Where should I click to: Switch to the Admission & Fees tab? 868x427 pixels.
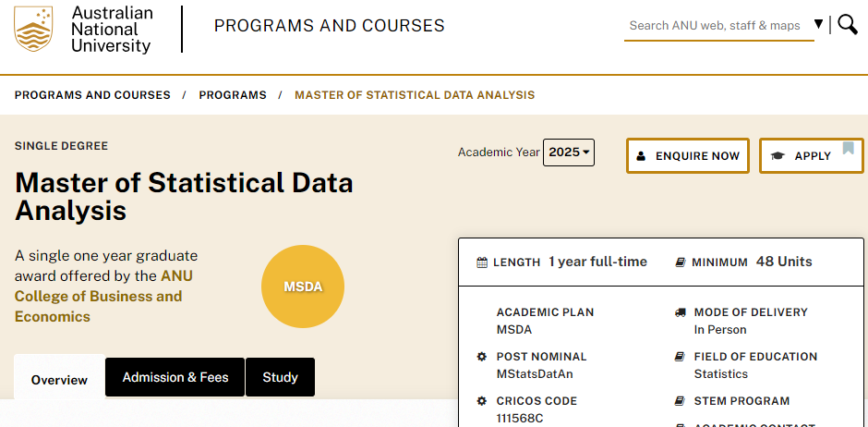(175, 377)
